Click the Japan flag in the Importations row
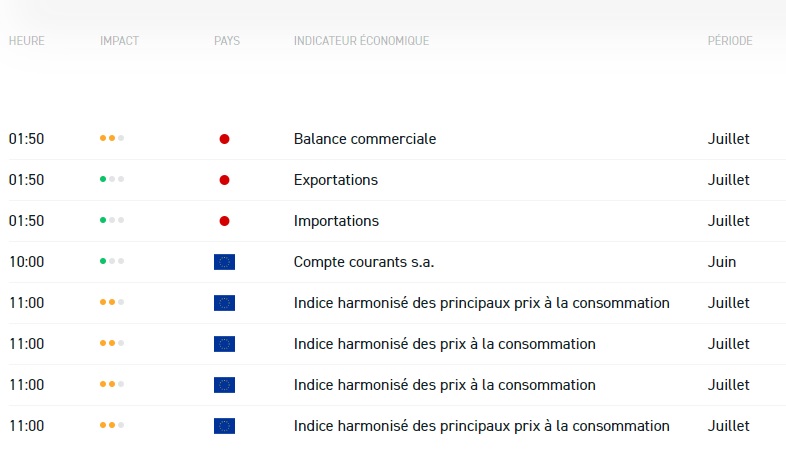Screen dimensions: 786x457 click(x=224, y=221)
